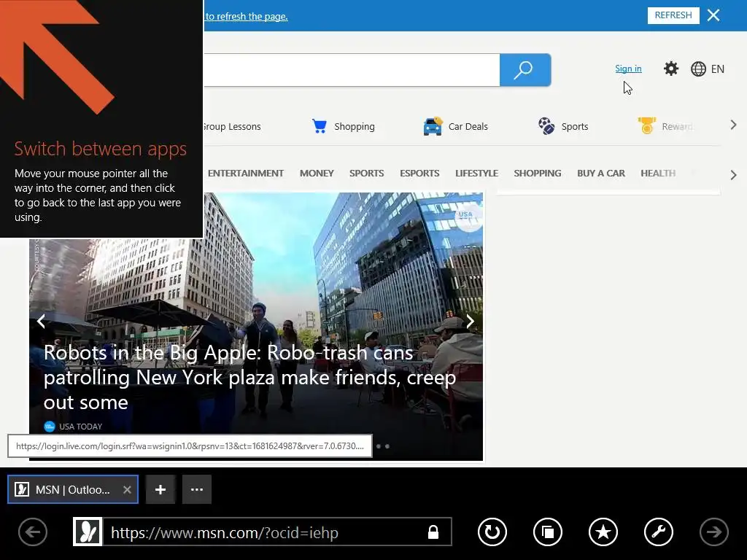Image resolution: width=747 pixels, height=560 pixels.
Task: Click the Car Deals car icon
Action: [433, 126]
